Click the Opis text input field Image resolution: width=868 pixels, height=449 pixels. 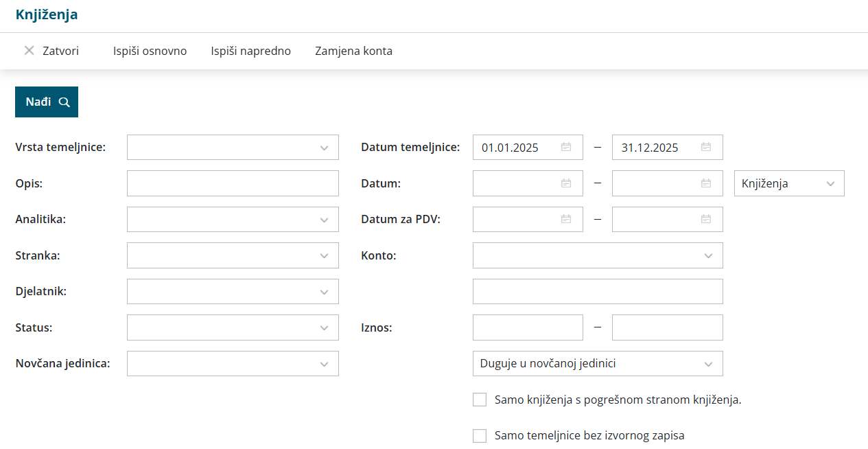233,183
